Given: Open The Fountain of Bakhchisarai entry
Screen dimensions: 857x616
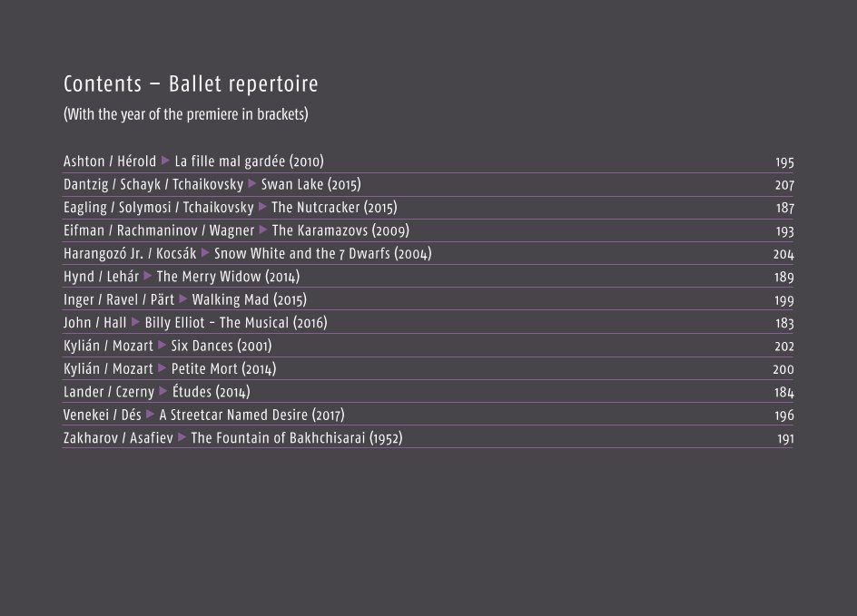Looking at the screenshot, I should [428, 437].
